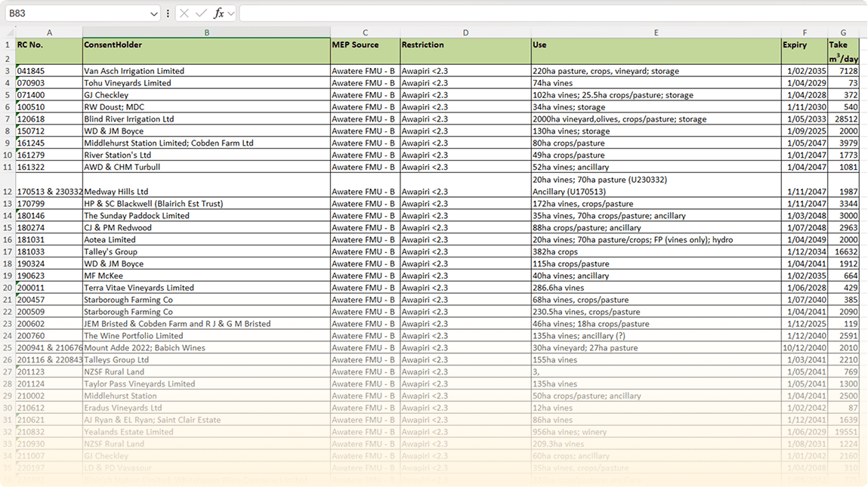Select cell 'The Sunday Paddock Limited'

point(206,216)
